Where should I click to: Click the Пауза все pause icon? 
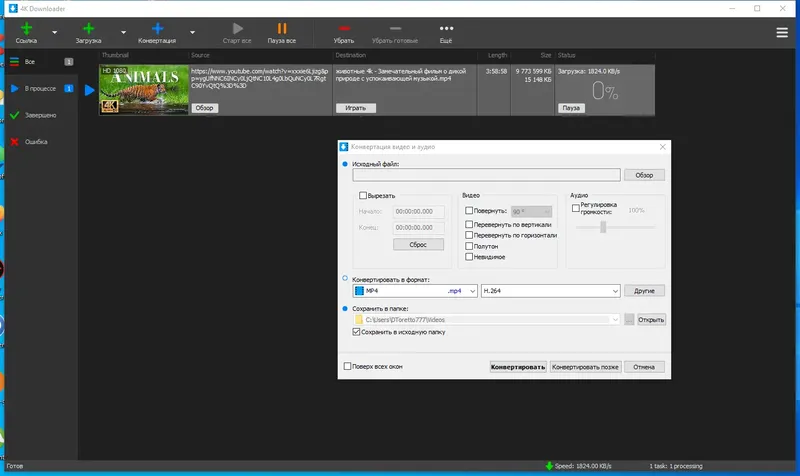click(282, 29)
